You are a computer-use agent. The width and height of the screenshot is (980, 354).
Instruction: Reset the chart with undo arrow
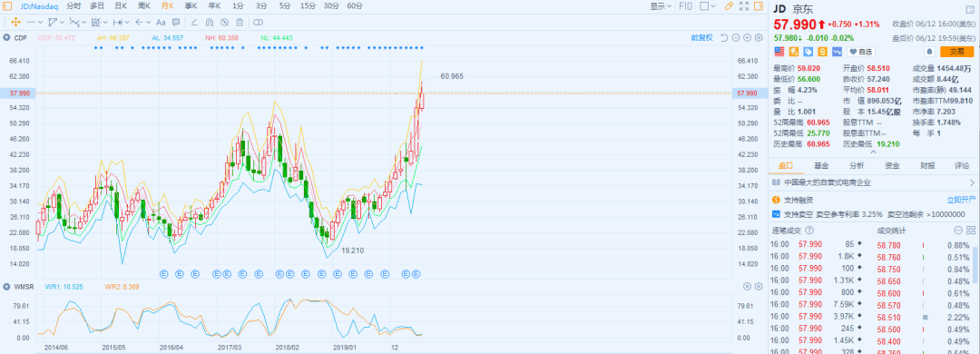tap(724, 37)
